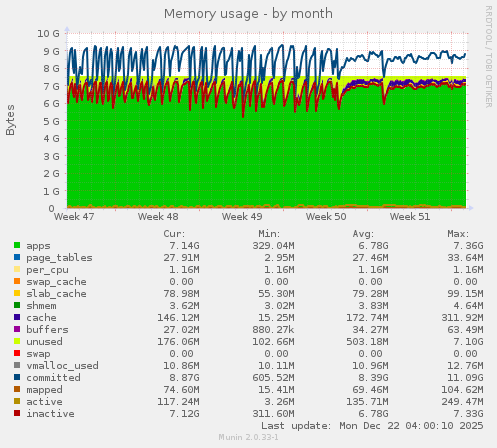This screenshot has height=448, width=497.
Task: Click the 'Bytes' vertical axis label
Action: [x=10, y=120]
